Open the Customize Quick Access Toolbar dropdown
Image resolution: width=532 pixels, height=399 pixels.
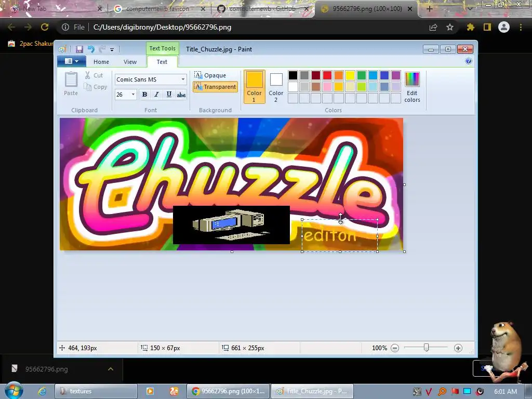tap(112, 49)
